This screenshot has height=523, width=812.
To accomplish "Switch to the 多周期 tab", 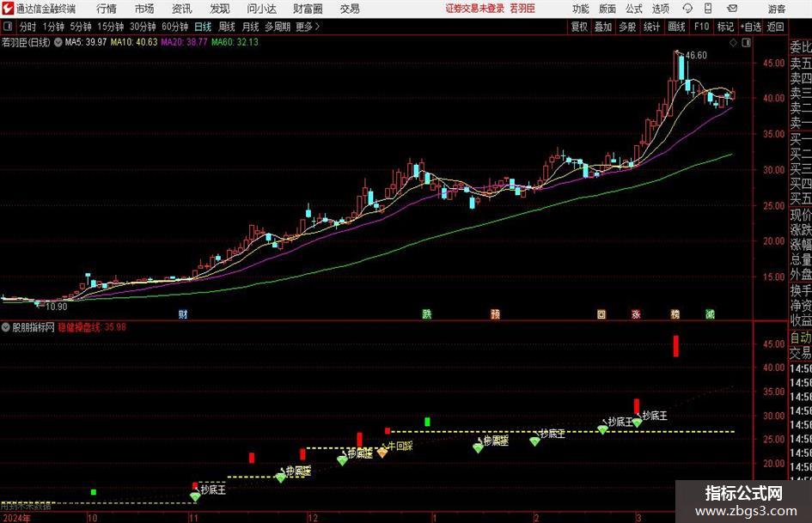I will click(278, 27).
